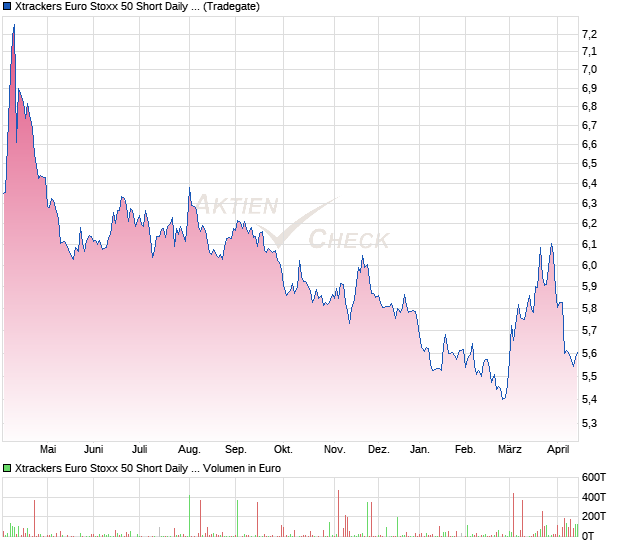
Task: Click the 'Juni' month label
Action: click(94, 450)
